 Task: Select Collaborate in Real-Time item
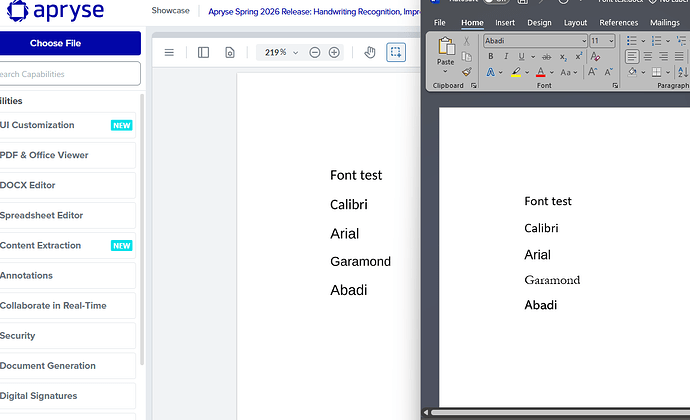click(x=67, y=306)
